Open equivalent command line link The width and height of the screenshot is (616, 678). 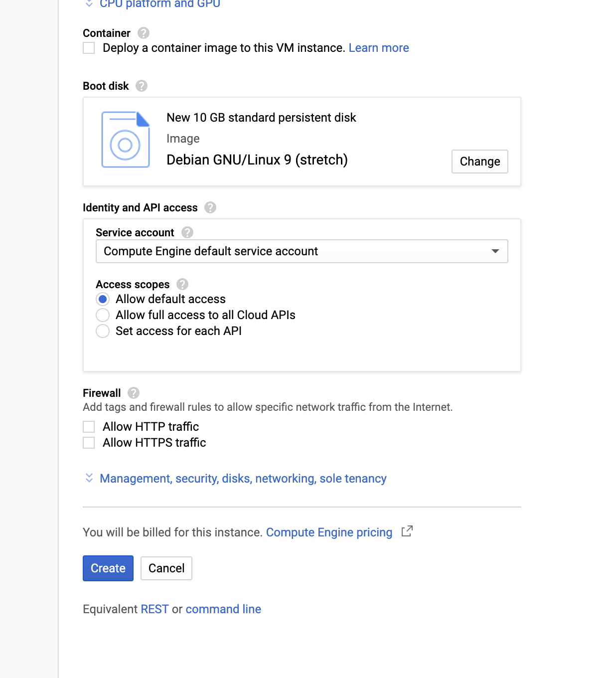click(223, 609)
